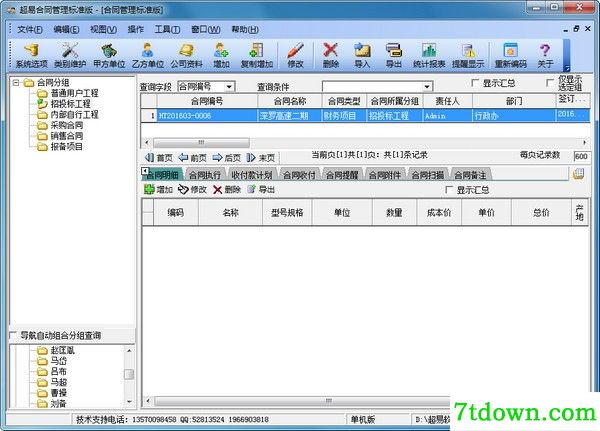600x431 pixels.
Task: Open 类别维护 tool icon
Action: 70,56
